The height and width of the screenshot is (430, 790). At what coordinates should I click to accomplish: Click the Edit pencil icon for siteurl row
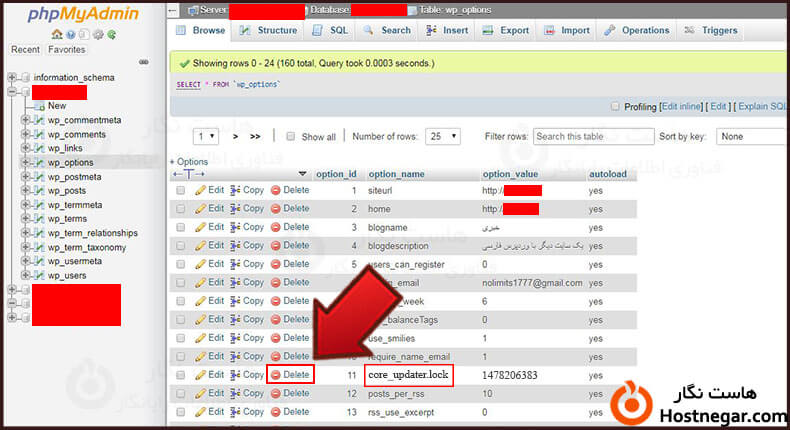(x=200, y=190)
